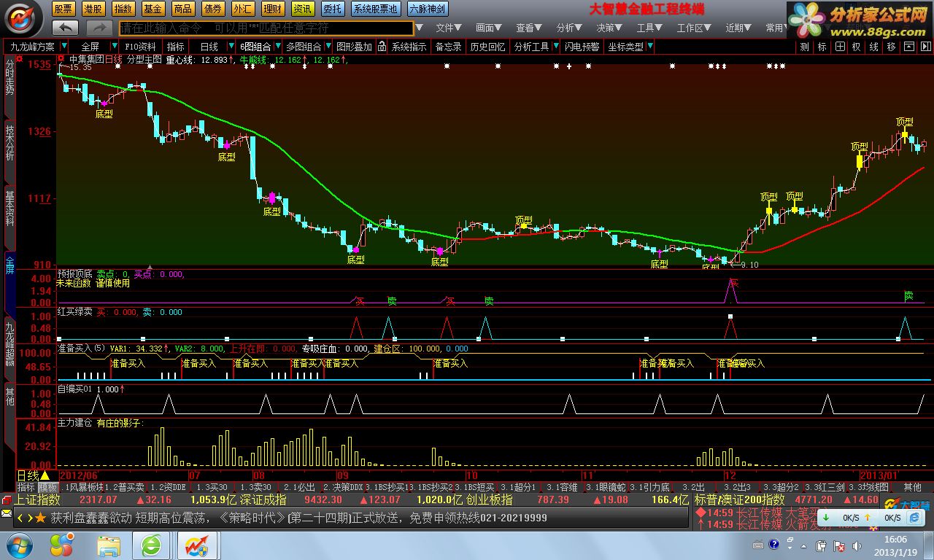Open the colorful Sogou taskbar icon
The height and width of the screenshot is (560, 934).
[61, 545]
